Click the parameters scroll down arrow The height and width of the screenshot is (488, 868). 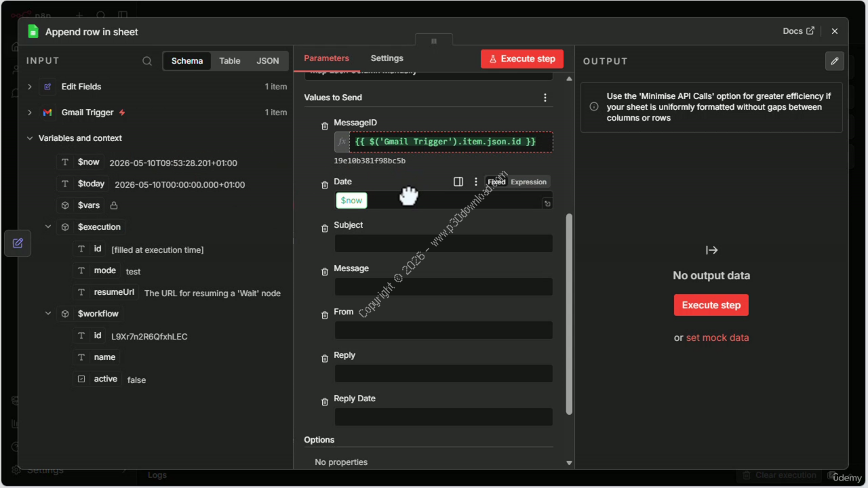[x=569, y=463]
